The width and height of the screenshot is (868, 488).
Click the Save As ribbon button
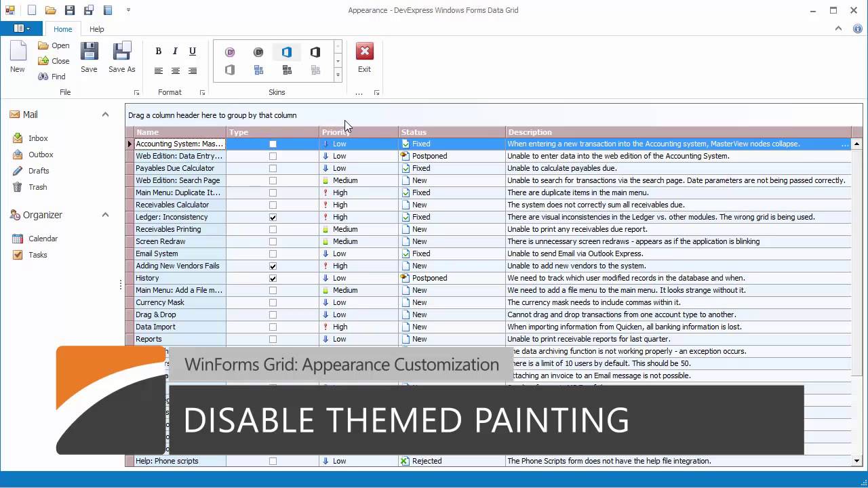pyautogui.click(x=122, y=57)
